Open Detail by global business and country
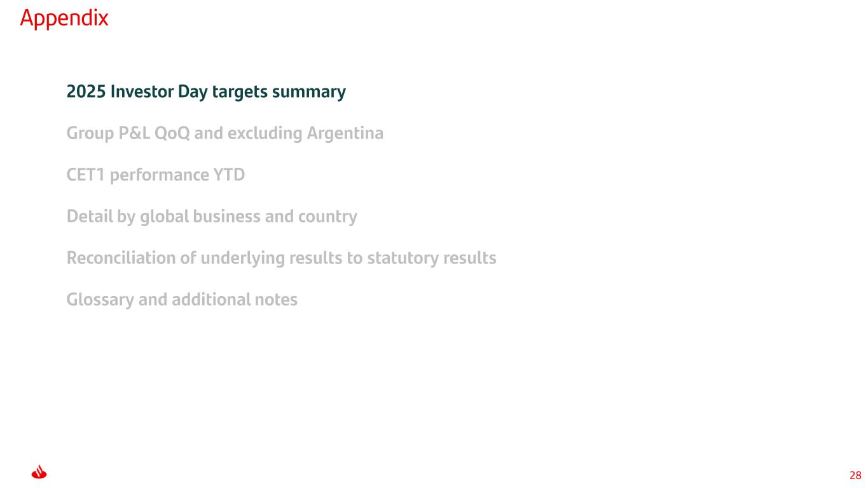 212,217
